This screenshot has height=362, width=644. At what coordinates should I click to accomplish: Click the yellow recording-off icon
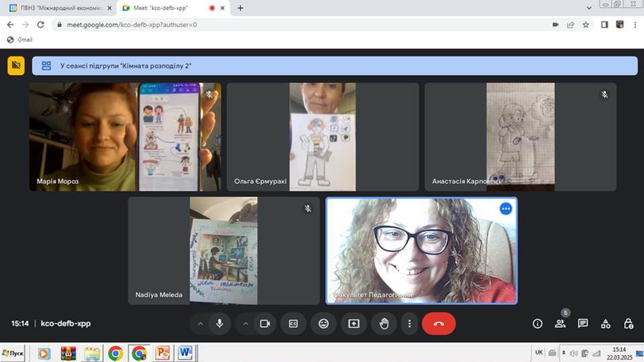point(16,66)
